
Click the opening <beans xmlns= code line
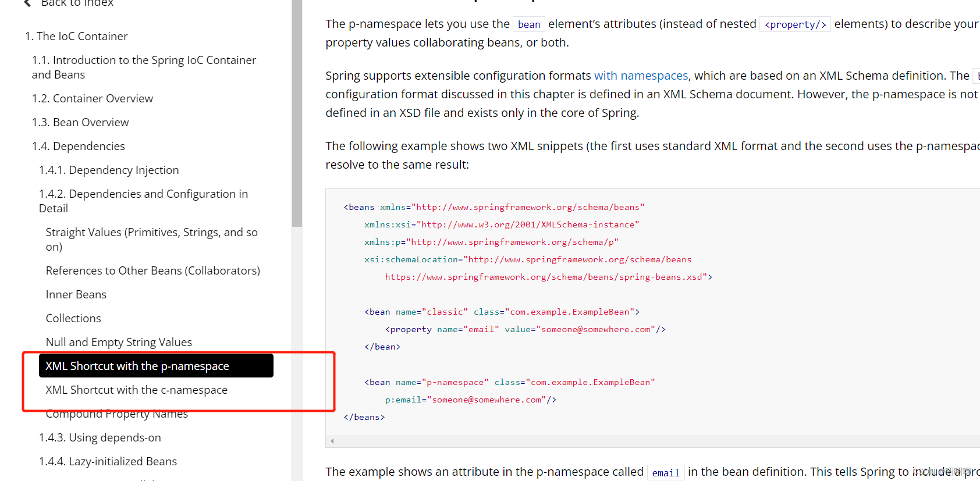(x=493, y=207)
